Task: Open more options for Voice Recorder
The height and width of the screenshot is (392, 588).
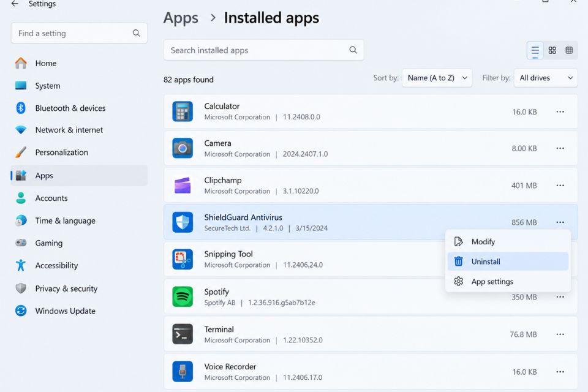Action: (560, 372)
